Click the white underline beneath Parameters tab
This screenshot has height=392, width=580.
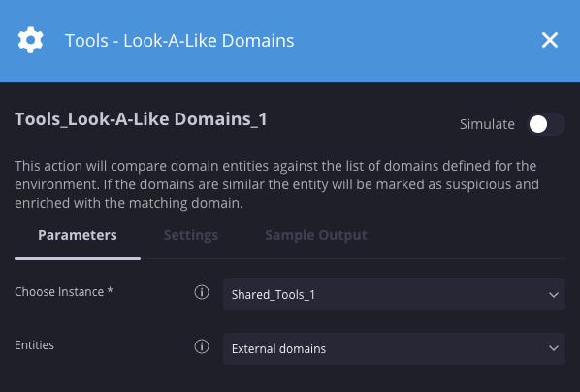click(x=78, y=258)
